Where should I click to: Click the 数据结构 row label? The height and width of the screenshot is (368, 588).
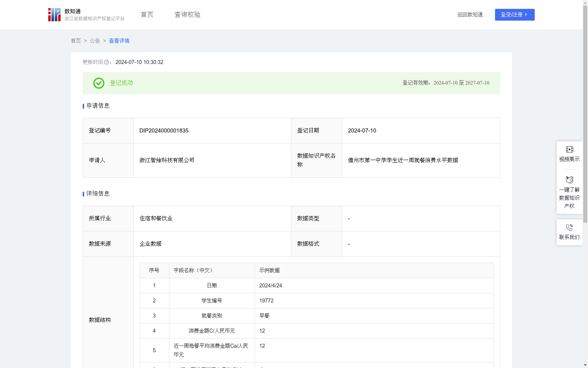click(x=100, y=320)
